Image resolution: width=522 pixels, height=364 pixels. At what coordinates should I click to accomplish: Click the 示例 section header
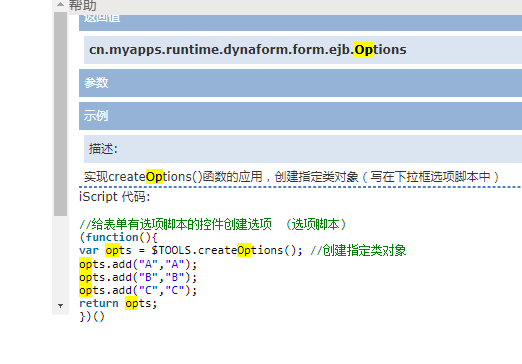(300, 116)
